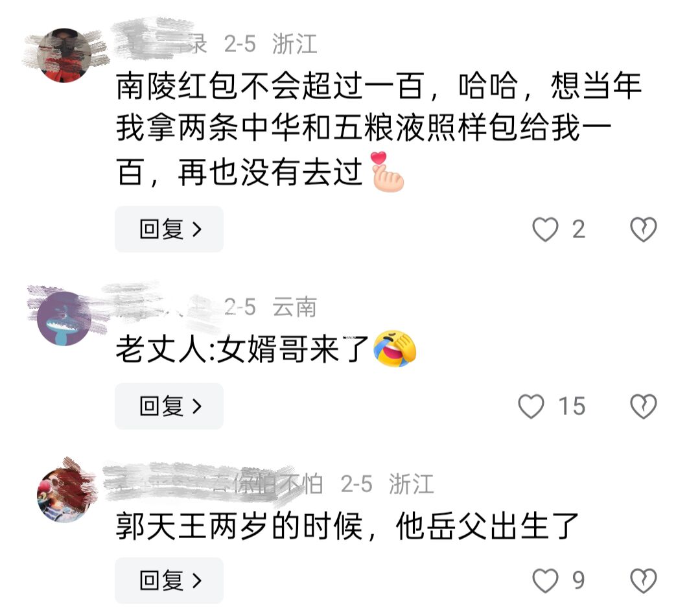The height and width of the screenshot is (612, 700).
Task: Reply to the 南陵红包 comment
Action: click(x=169, y=230)
